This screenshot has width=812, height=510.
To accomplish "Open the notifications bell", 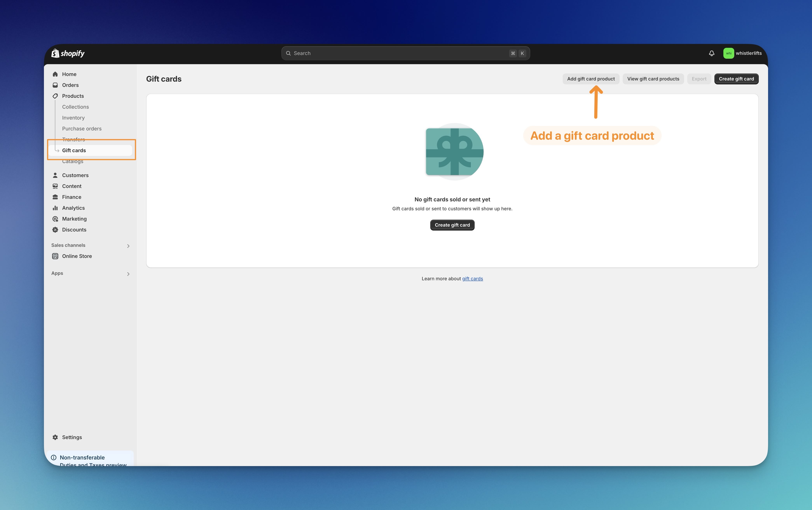I will (712, 53).
